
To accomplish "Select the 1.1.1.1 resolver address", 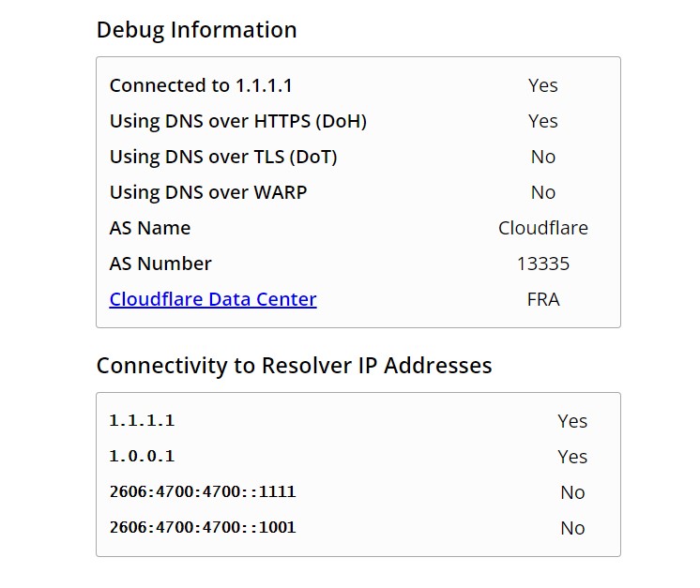I will (x=142, y=421).
